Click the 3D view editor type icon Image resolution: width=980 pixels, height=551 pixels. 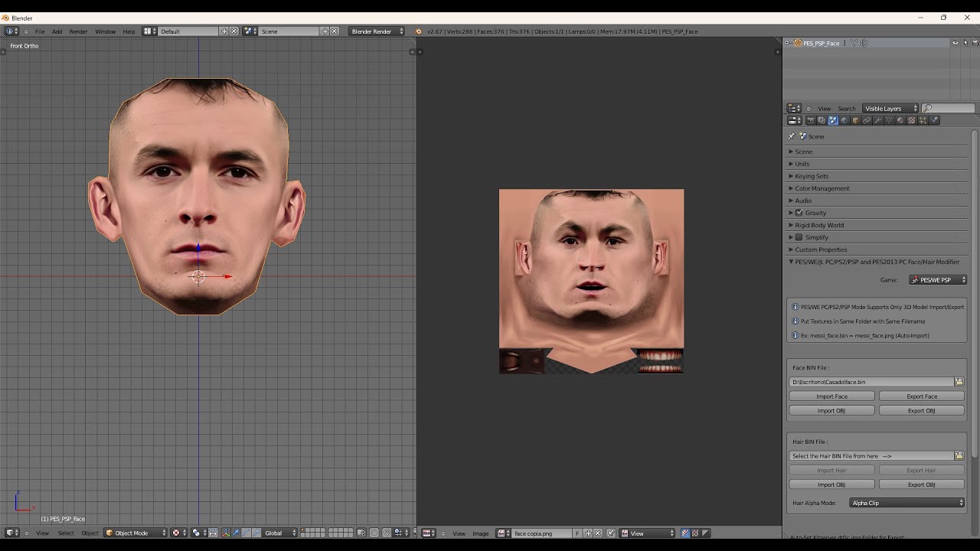tap(12, 533)
